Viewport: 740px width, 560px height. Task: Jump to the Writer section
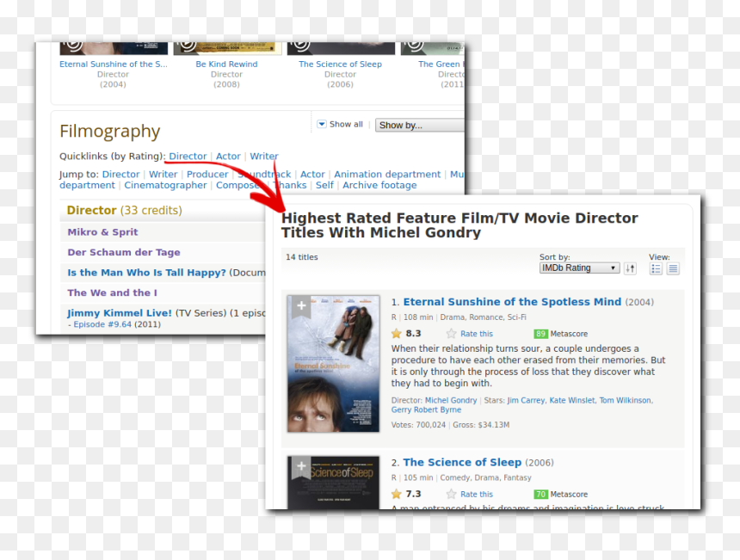coord(163,174)
